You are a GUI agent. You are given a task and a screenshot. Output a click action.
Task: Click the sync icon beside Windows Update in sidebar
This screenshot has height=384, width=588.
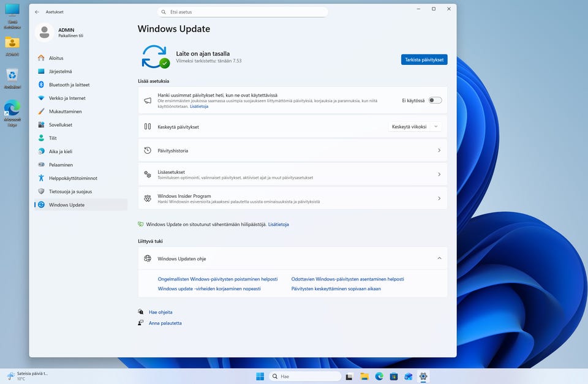[x=41, y=205]
